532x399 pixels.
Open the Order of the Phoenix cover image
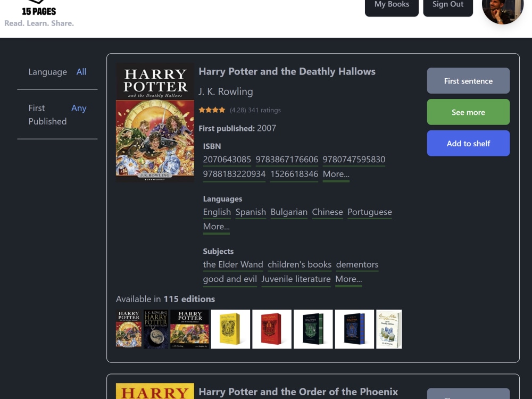pyautogui.click(x=155, y=391)
